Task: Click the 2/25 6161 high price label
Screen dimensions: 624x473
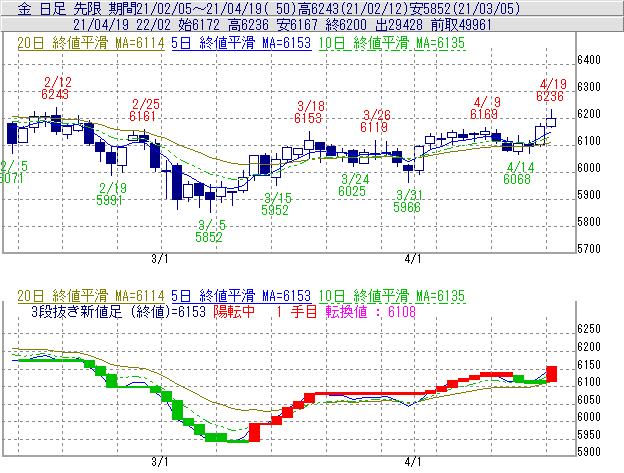Action: 144,110
